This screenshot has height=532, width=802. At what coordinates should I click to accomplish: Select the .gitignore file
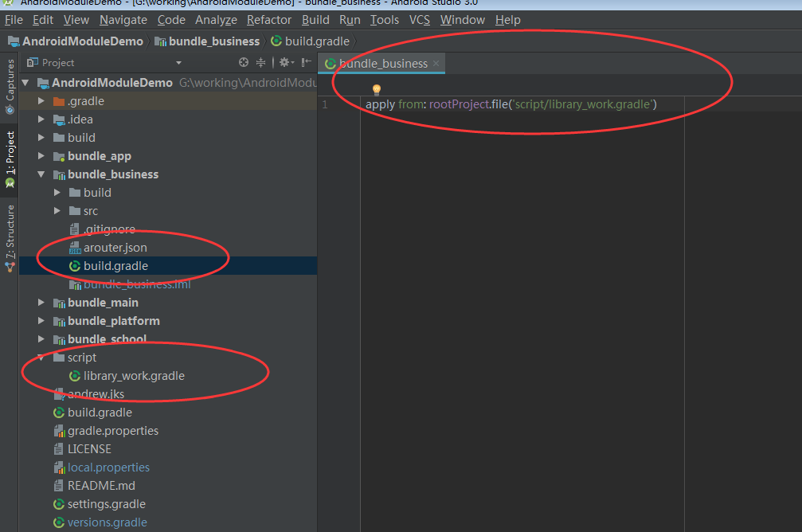tap(109, 229)
